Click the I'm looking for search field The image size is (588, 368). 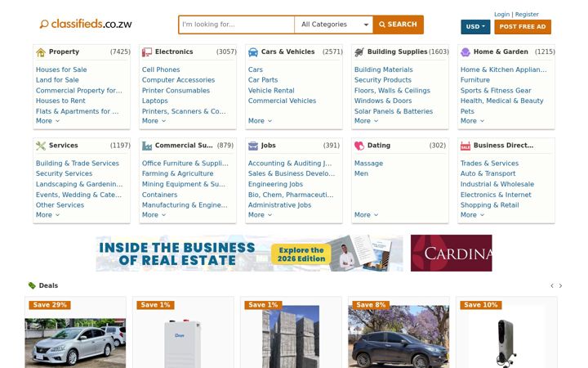click(237, 25)
